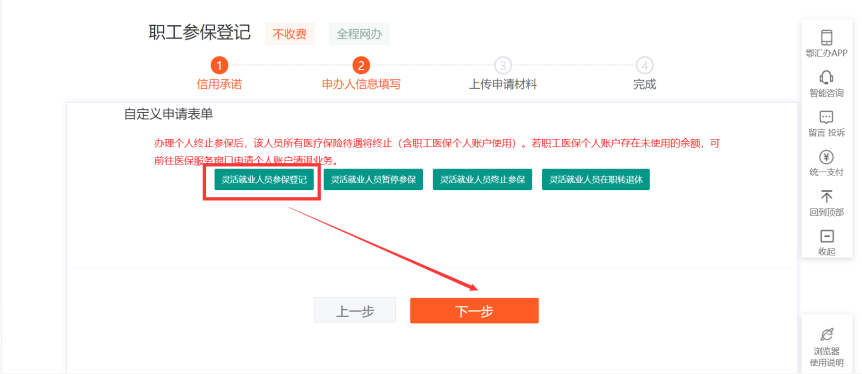Collapse sidebar with the 收起 icon

click(x=826, y=236)
